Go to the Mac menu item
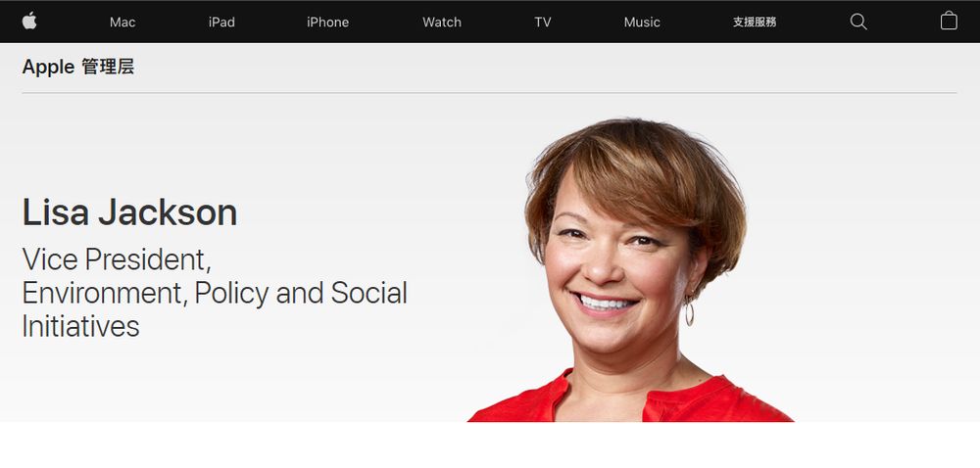The width and height of the screenshot is (980, 468). (x=122, y=22)
